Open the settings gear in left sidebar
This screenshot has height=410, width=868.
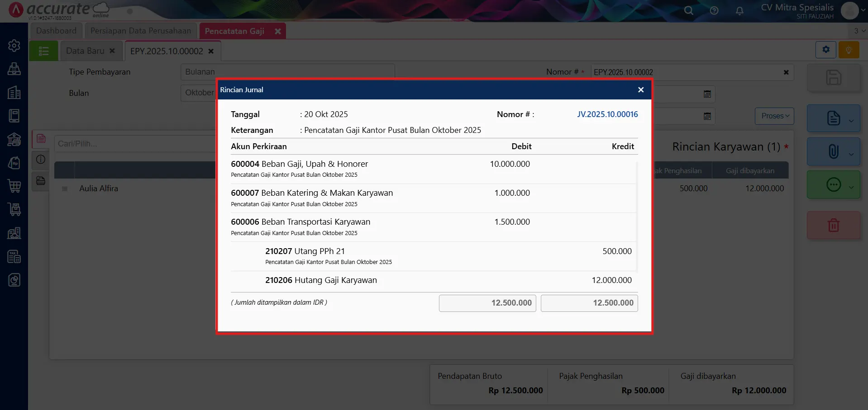14,46
